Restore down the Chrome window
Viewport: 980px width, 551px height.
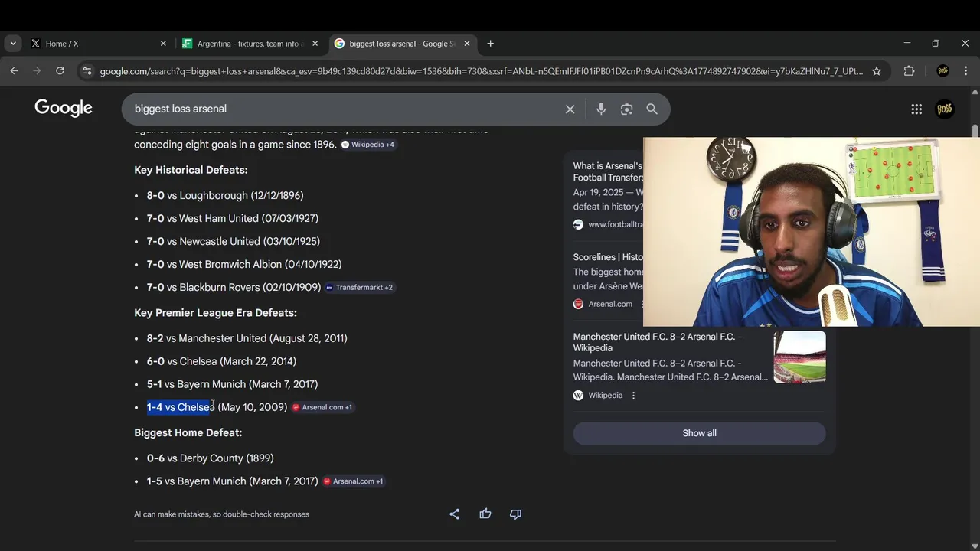coord(936,44)
